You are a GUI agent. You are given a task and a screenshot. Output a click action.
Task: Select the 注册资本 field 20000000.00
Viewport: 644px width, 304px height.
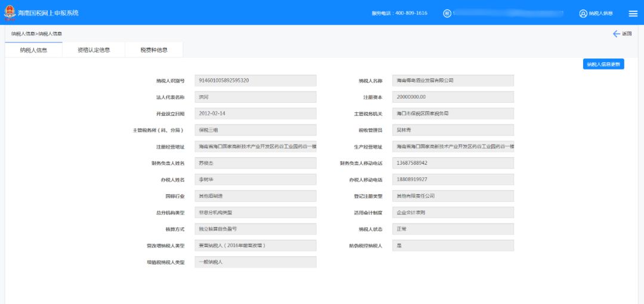click(x=453, y=97)
